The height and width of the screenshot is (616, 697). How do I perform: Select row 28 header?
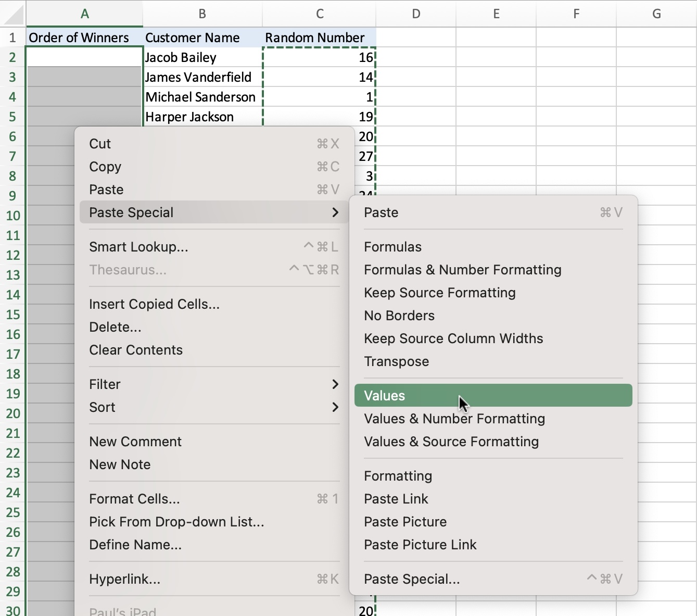(x=12, y=572)
